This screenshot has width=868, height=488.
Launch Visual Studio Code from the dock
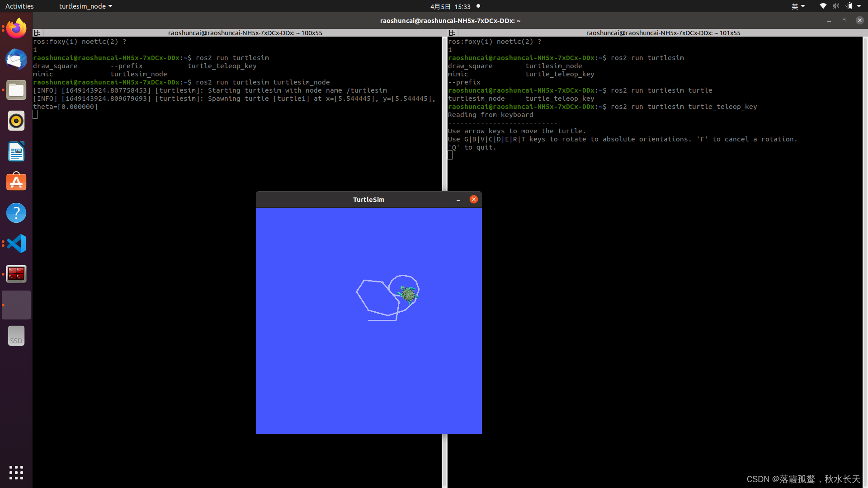pyautogui.click(x=16, y=244)
